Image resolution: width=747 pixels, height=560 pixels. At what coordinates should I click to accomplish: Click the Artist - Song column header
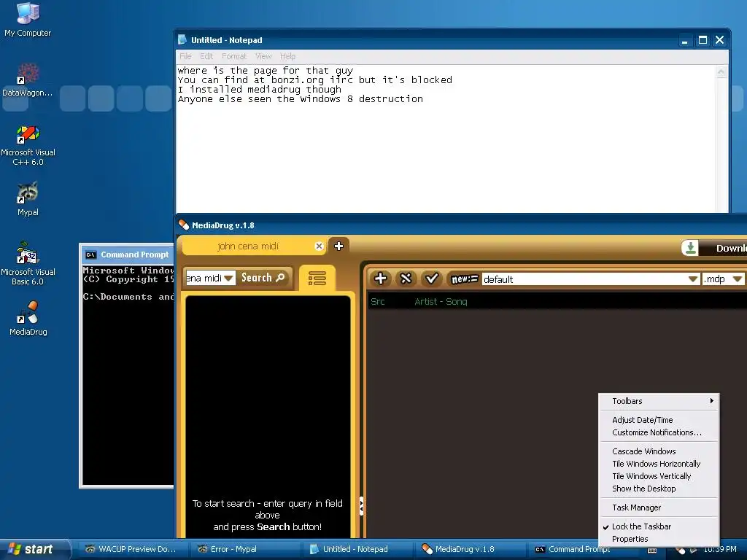(441, 301)
